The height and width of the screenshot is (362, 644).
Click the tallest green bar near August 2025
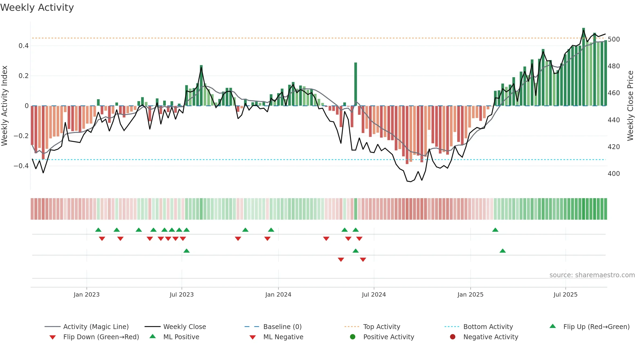click(x=584, y=67)
